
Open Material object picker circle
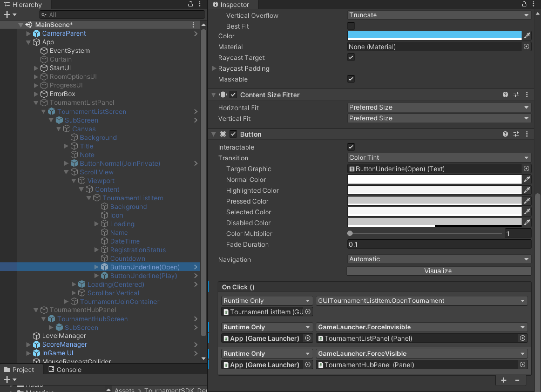pyautogui.click(x=526, y=47)
